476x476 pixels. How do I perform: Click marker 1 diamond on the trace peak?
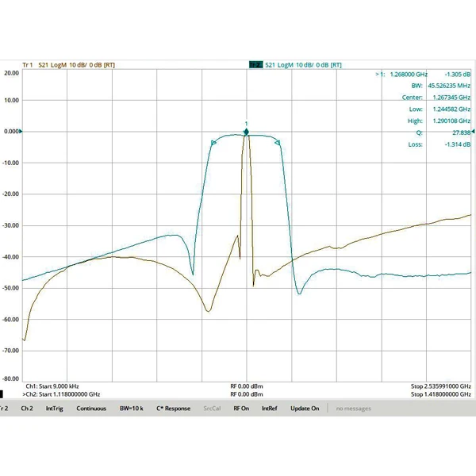point(247,132)
